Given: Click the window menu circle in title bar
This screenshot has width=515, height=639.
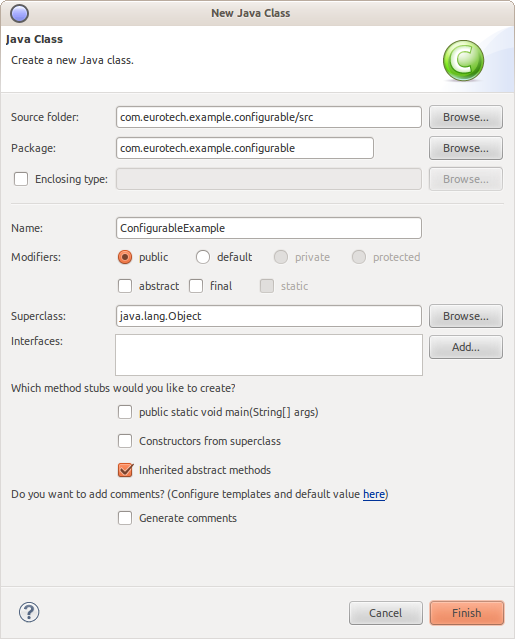Looking at the screenshot, I should tap(19, 13).
